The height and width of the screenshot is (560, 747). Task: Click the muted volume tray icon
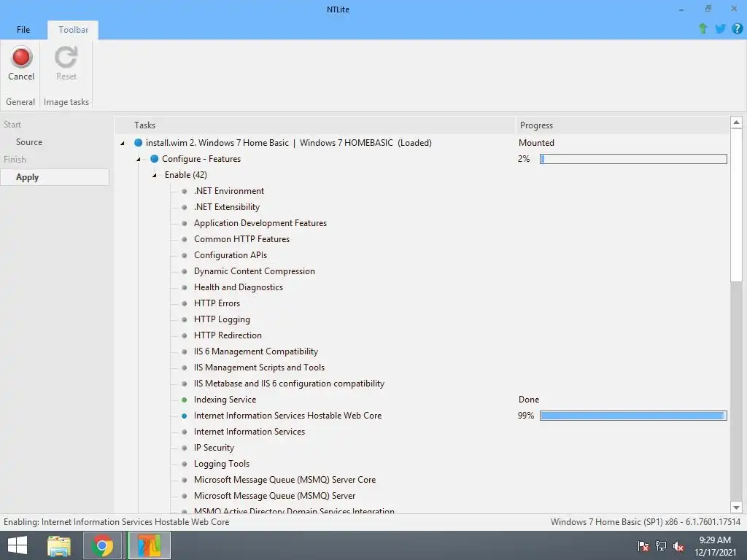678,545
